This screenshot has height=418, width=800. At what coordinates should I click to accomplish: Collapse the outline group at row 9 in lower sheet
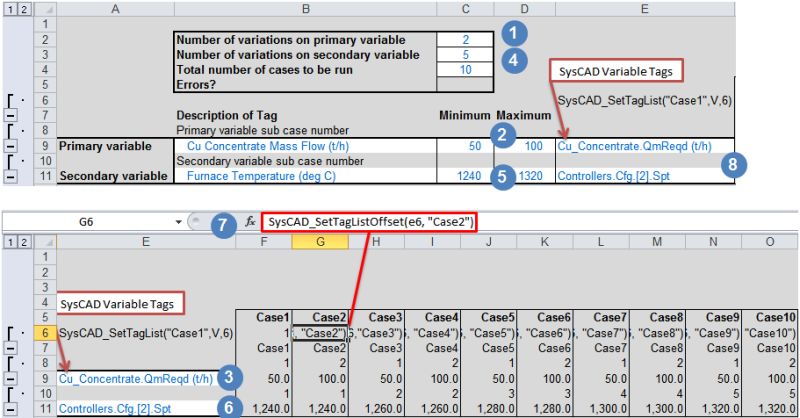11,379
